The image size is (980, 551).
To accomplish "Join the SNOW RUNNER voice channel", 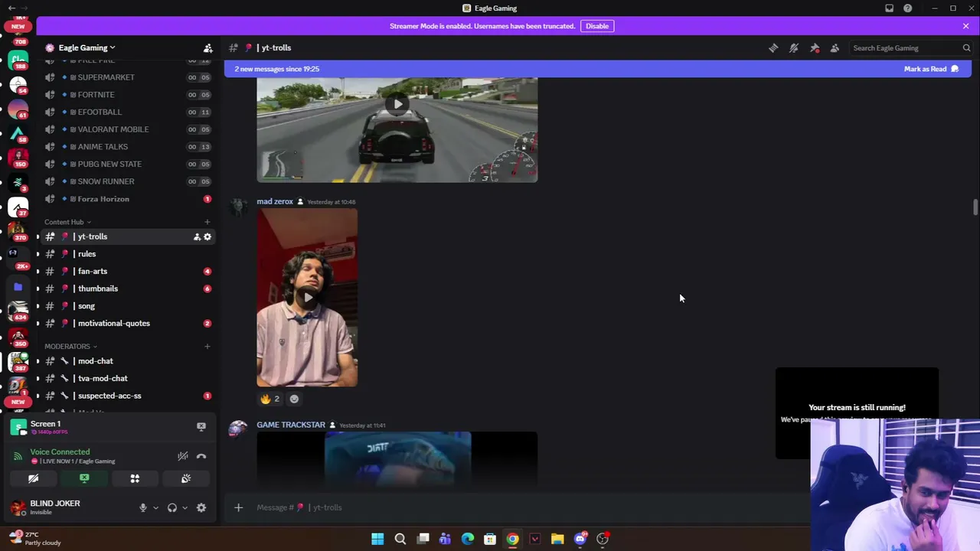I will (x=127, y=181).
